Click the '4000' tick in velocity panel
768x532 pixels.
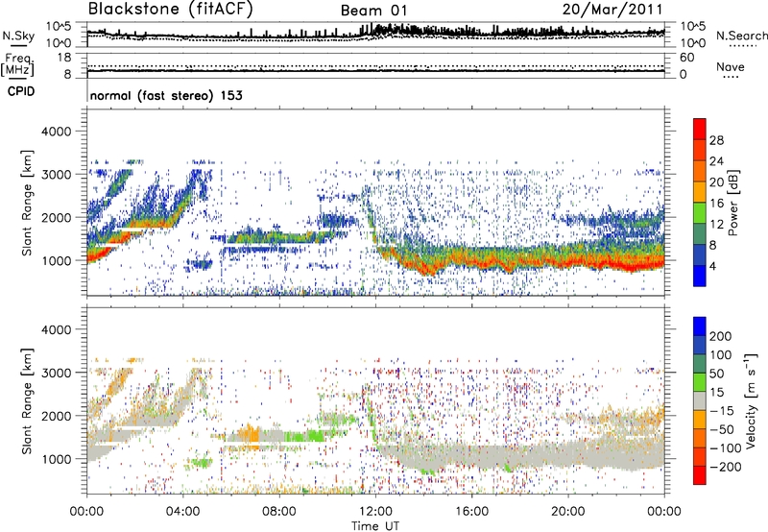[x=57, y=329]
